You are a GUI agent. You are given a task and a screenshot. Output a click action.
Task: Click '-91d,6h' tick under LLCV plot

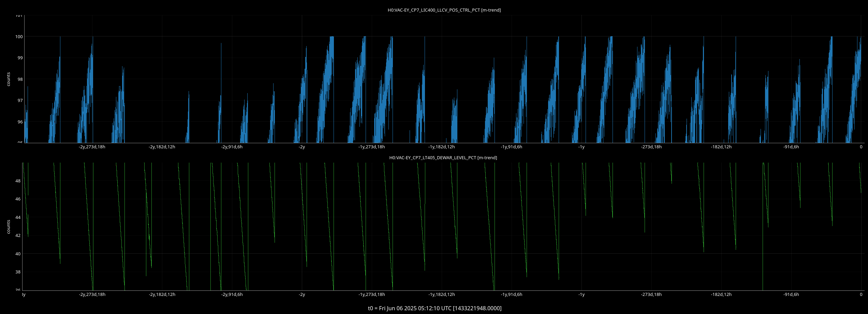(x=791, y=147)
